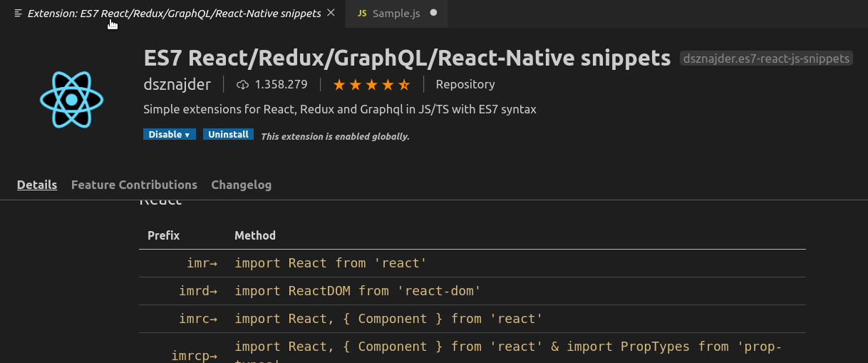Click the list icon on extension tab
This screenshot has height=363, width=868.
click(x=19, y=14)
